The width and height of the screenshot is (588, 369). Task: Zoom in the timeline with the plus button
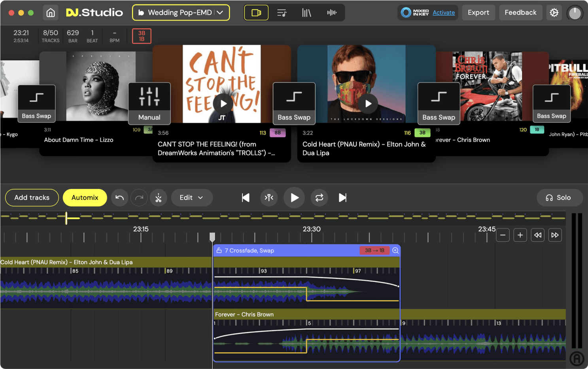tap(520, 235)
